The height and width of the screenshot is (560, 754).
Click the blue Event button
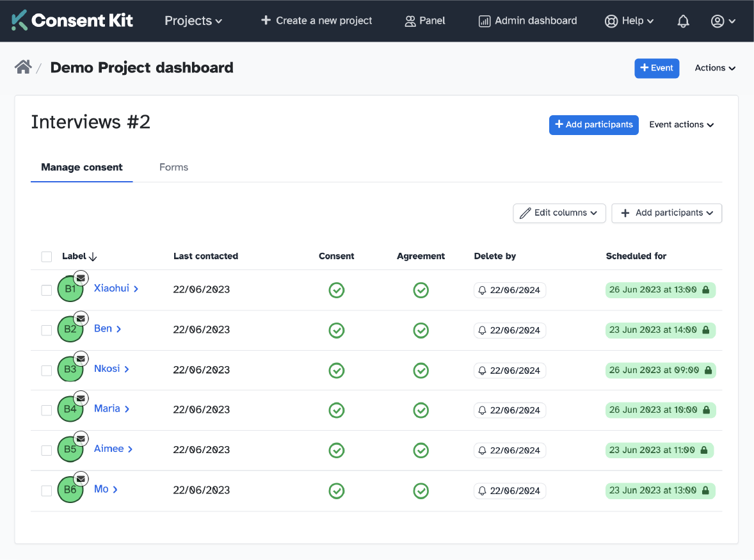pyautogui.click(x=657, y=68)
